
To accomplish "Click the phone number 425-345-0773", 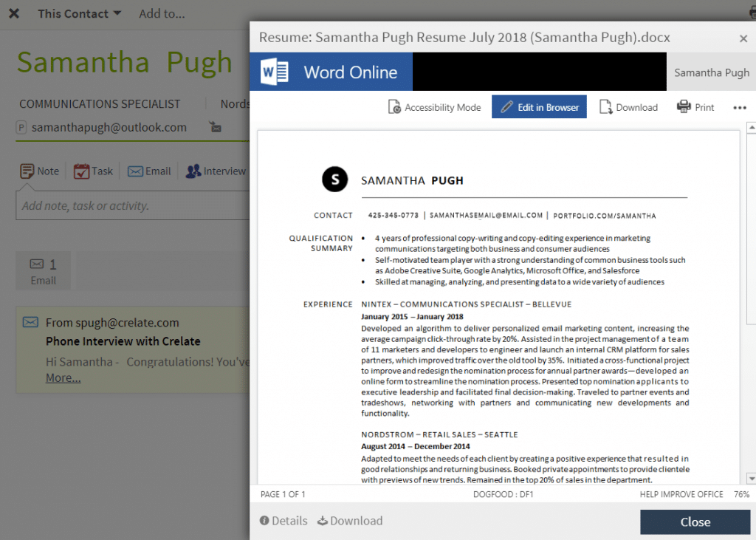I will tap(393, 215).
